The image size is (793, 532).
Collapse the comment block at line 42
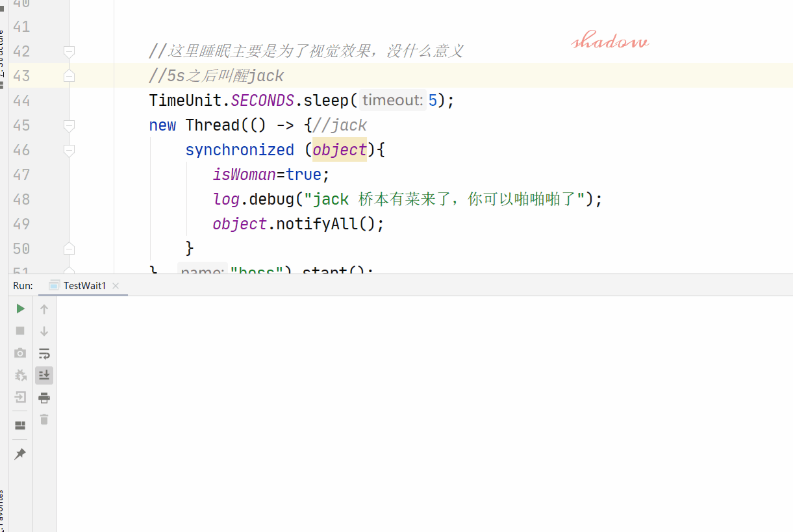69,51
